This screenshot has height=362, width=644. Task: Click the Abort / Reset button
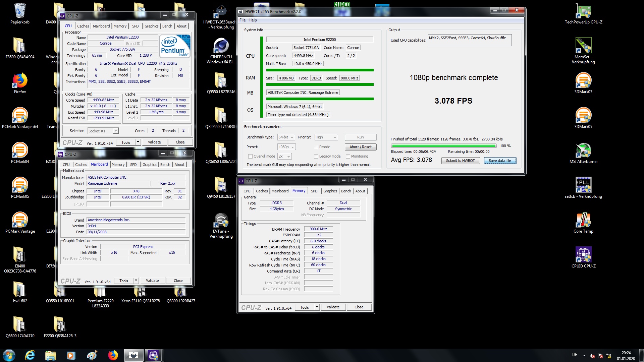click(x=360, y=147)
